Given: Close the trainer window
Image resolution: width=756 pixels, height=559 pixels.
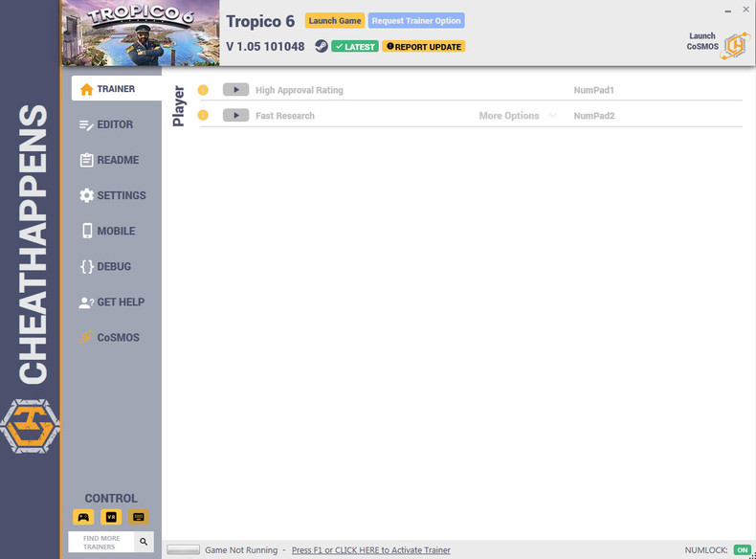Looking at the screenshot, I should click(745, 10).
